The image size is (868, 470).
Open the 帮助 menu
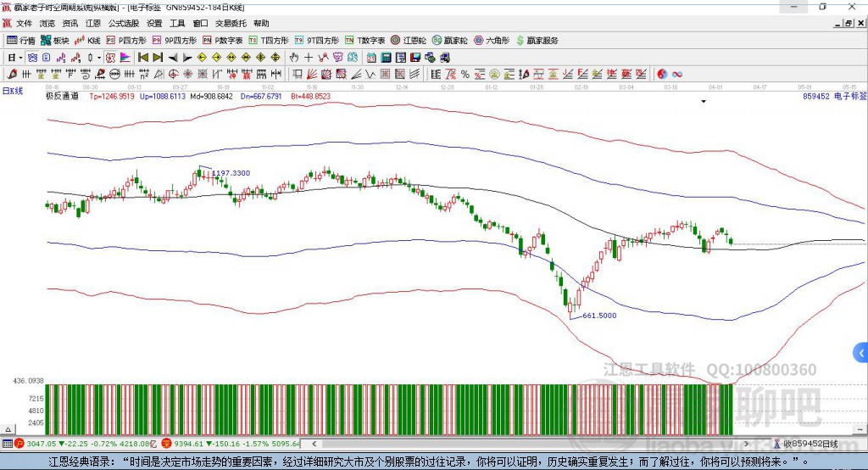pos(261,23)
